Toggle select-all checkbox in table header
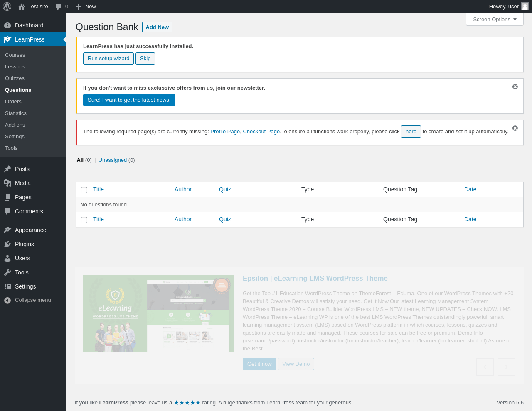 (x=84, y=190)
